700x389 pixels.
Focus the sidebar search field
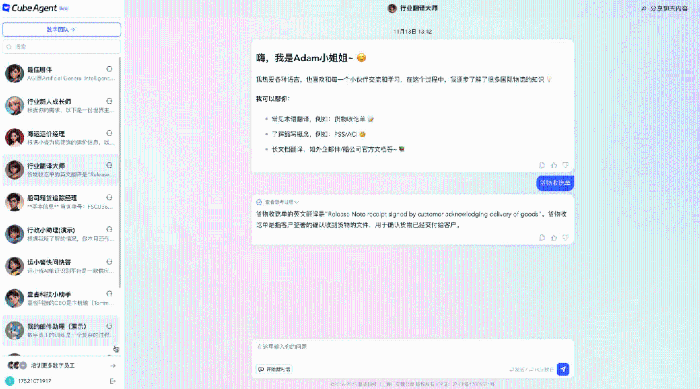click(62, 46)
